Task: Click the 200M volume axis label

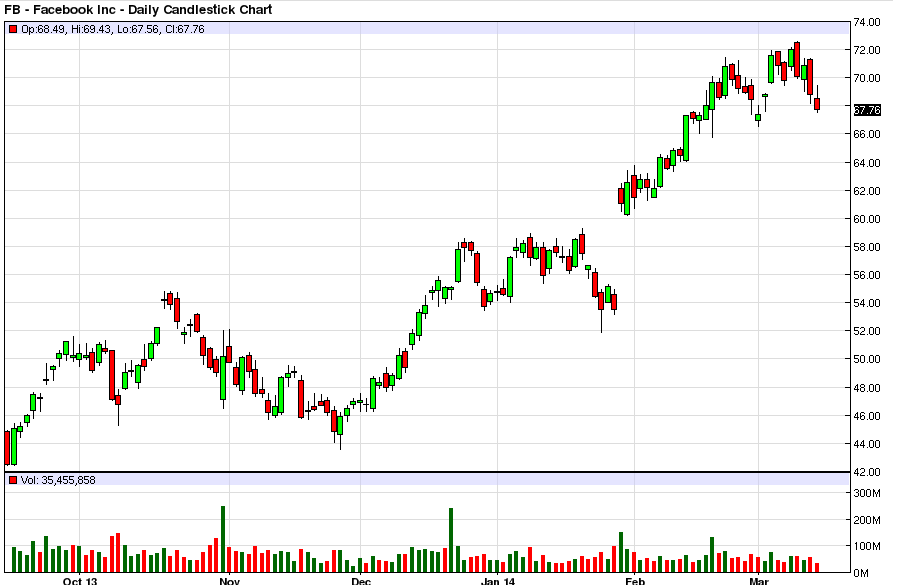Action: click(867, 520)
